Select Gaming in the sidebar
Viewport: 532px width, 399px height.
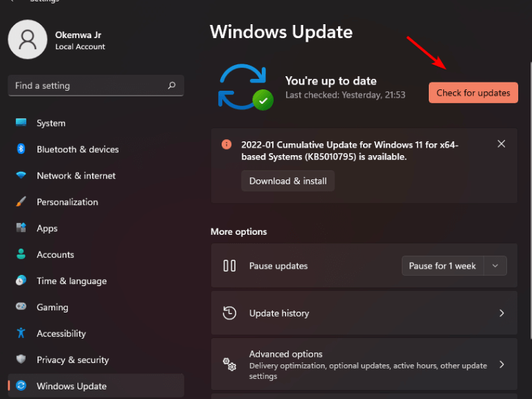(x=96, y=307)
